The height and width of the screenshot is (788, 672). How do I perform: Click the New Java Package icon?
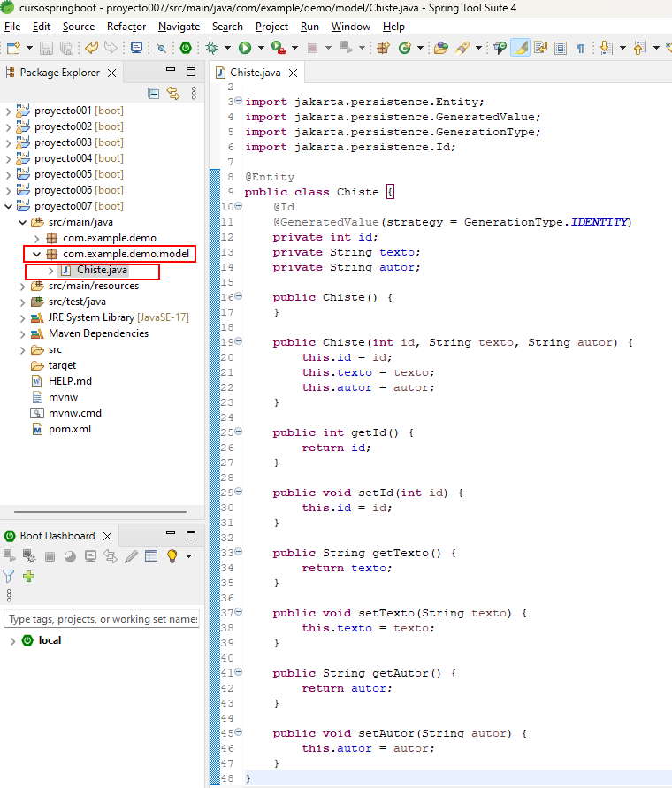click(384, 48)
